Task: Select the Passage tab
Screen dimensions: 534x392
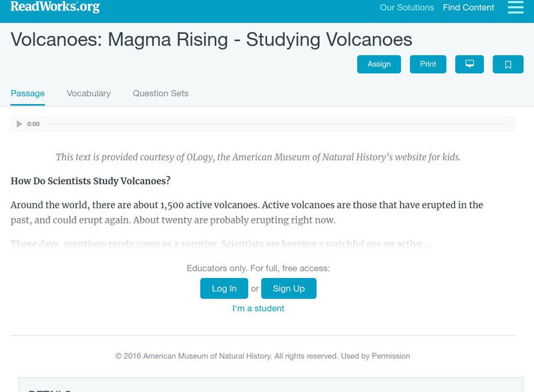Action: pyautogui.click(x=27, y=93)
